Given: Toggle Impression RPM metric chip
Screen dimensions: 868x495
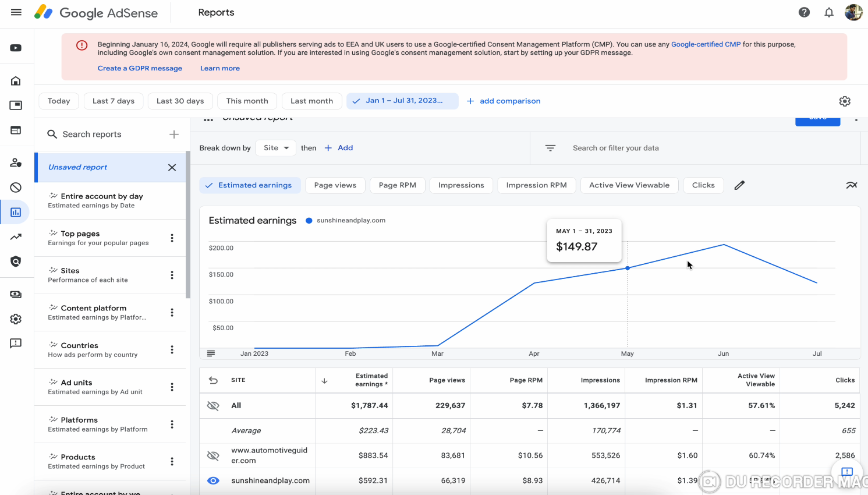Looking at the screenshot, I should tap(536, 185).
